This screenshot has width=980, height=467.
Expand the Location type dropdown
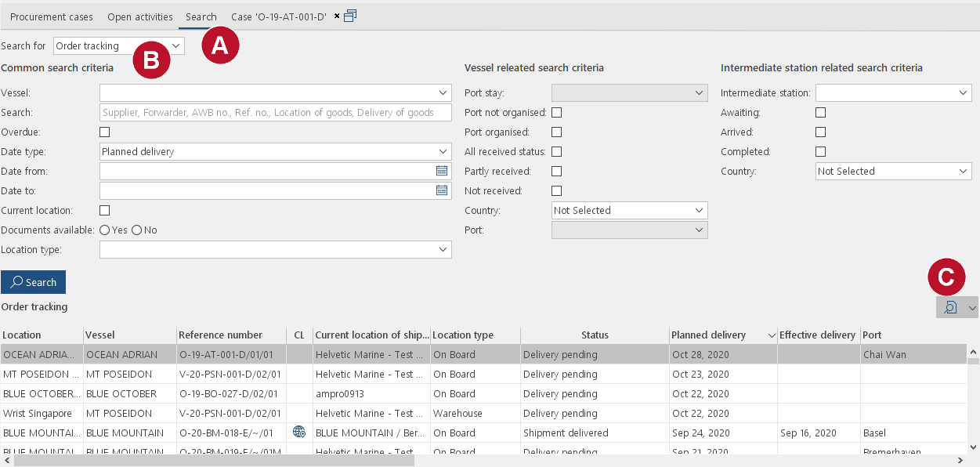(x=276, y=249)
